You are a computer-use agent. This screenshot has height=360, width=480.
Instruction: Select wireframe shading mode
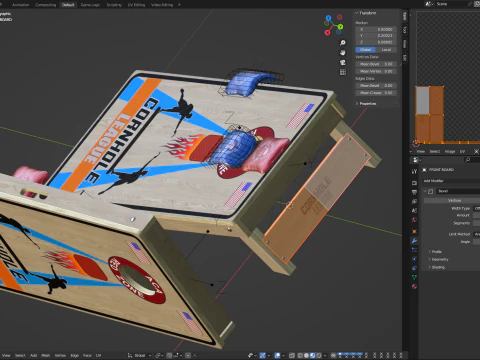(x=300, y=355)
